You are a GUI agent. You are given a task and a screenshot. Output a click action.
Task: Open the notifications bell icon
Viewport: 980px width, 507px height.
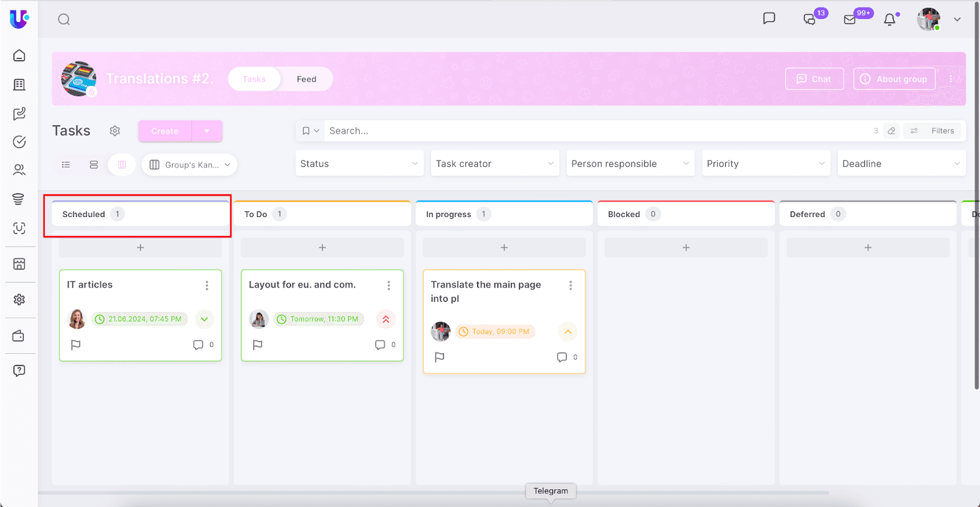click(x=889, y=20)
